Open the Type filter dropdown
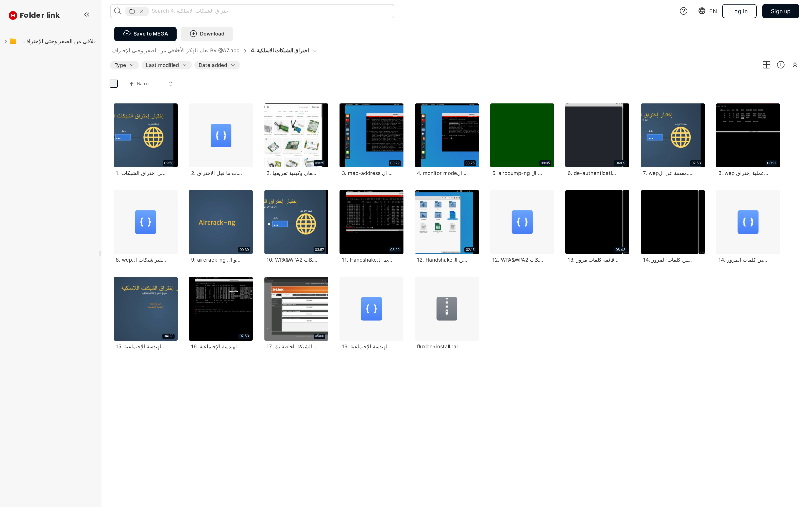Image resolution: width=812 pixels, height=507 pixels. [x=124, y=65]
